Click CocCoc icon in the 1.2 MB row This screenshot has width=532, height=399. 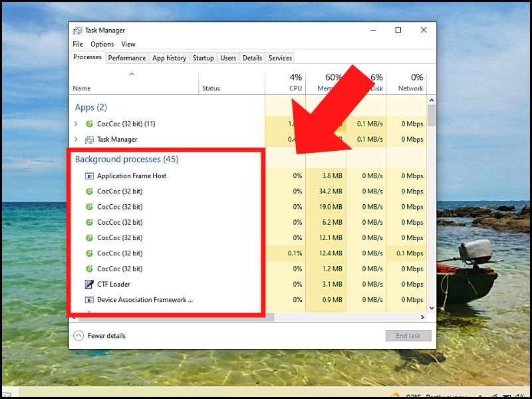89,269
